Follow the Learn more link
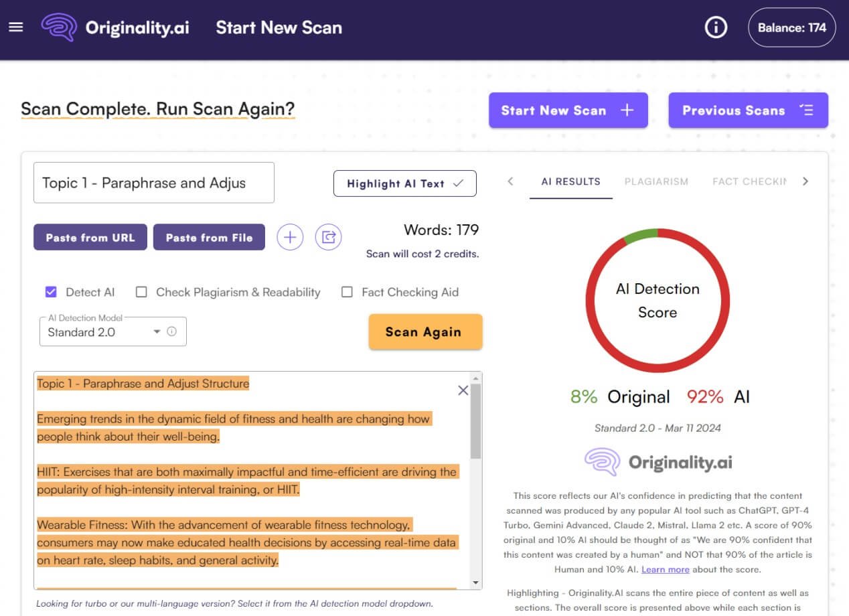Screen dimensions: 849x616 coord(665,569)
